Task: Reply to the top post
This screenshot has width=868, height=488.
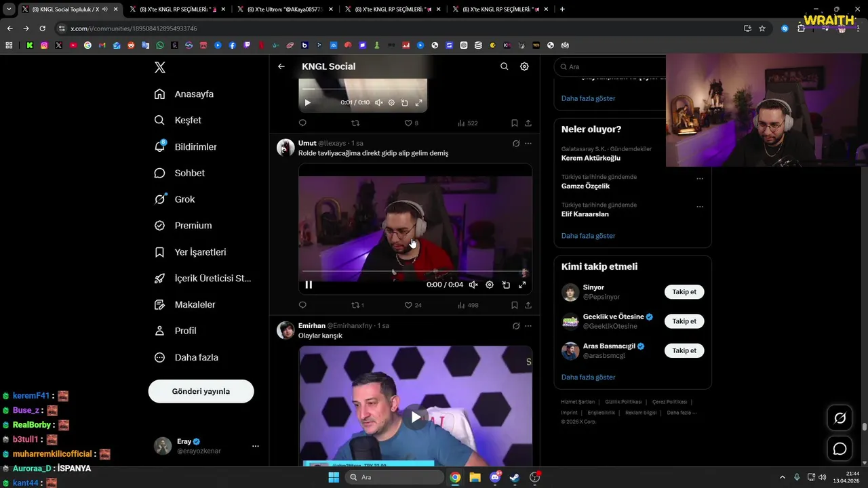Action: pos(302,123)
